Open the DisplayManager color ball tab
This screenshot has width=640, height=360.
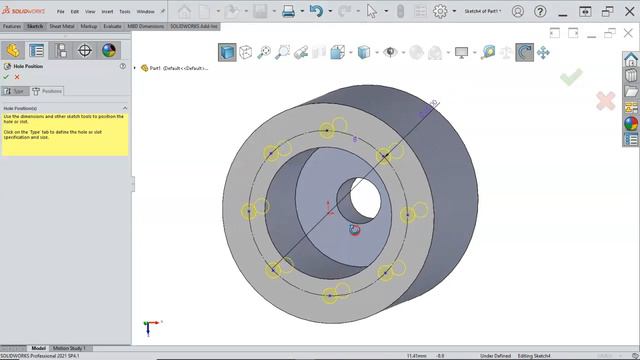109,51
